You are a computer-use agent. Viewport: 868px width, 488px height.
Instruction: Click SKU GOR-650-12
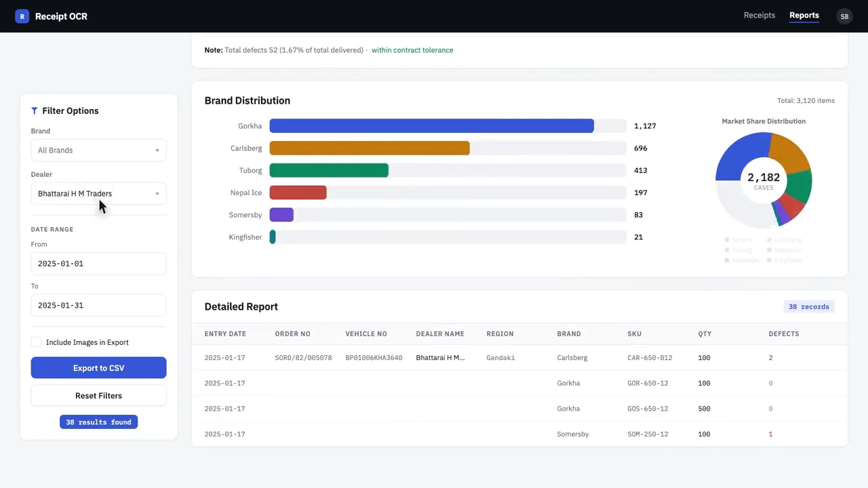648,384
